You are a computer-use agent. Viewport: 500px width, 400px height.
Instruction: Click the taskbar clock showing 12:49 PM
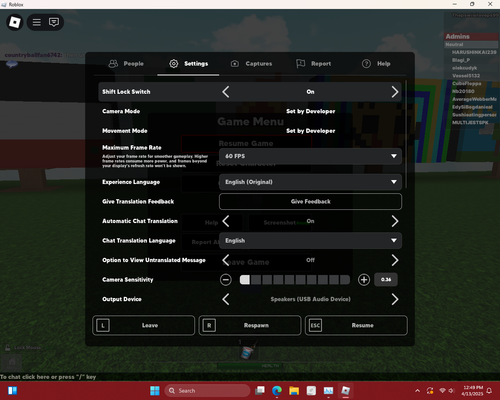[473, 391]
